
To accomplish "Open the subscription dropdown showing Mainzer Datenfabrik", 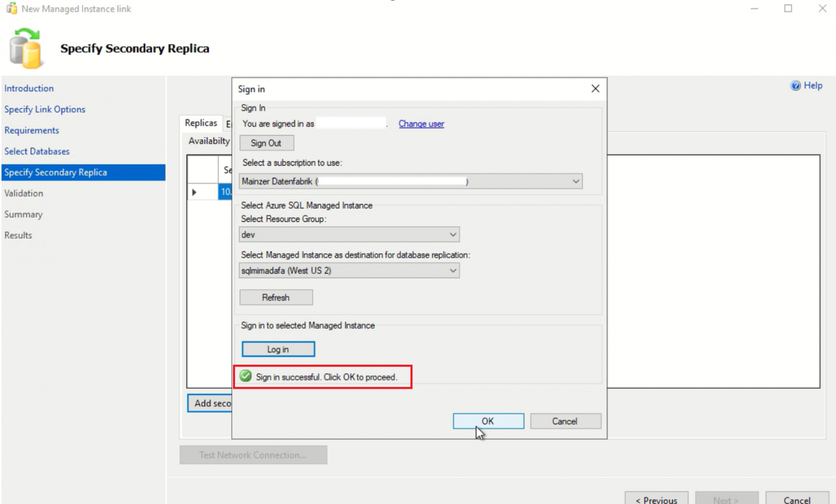I will [x=411, y=181].
